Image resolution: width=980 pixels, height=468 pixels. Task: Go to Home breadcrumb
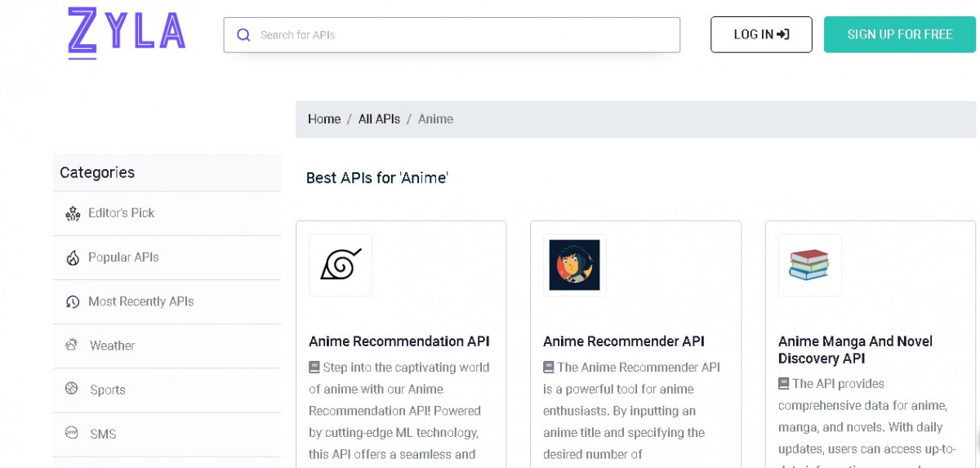(x=324, y=119)
